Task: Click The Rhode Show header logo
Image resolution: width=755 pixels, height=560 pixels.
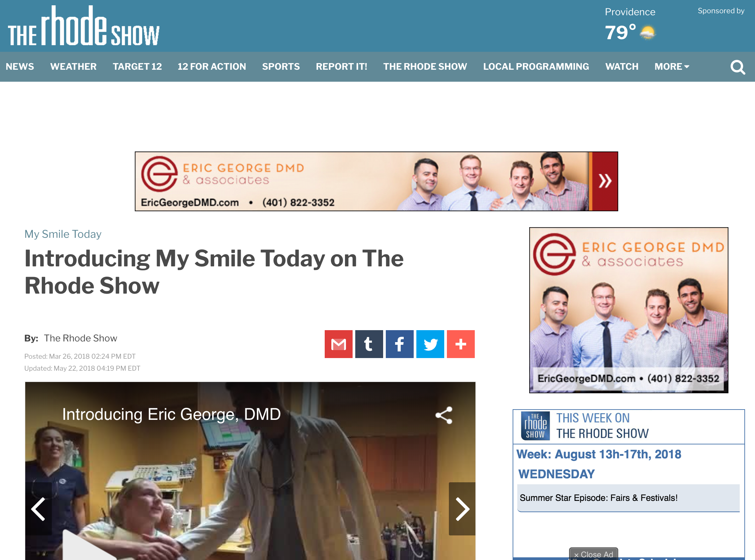Action: click(84, 26)
